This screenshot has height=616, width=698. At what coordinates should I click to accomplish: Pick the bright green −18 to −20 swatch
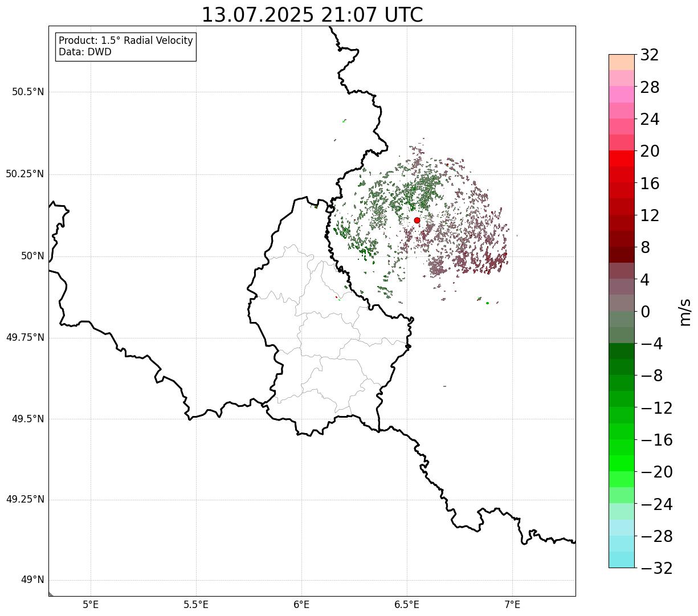(x=622, y=463)
